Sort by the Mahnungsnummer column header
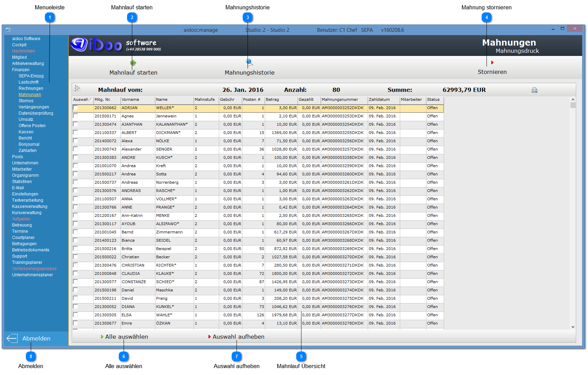 point(344,99)
